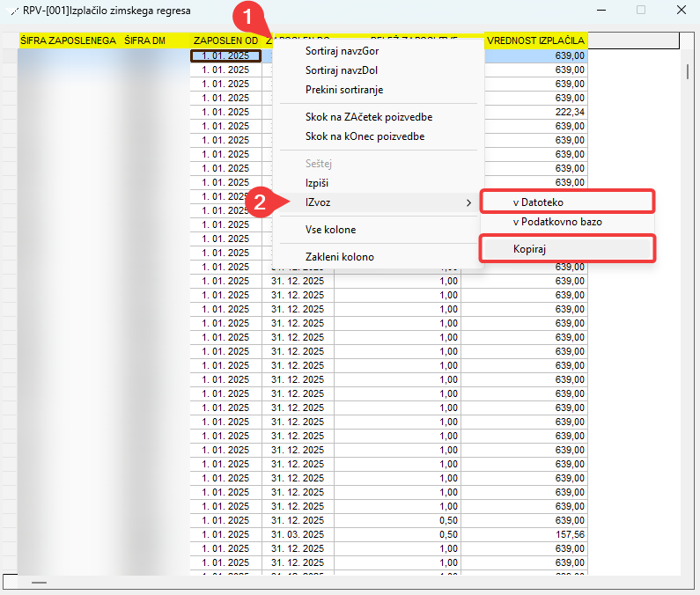Click VREDNOST IZPLAČILA column header

tap(535, 40)
